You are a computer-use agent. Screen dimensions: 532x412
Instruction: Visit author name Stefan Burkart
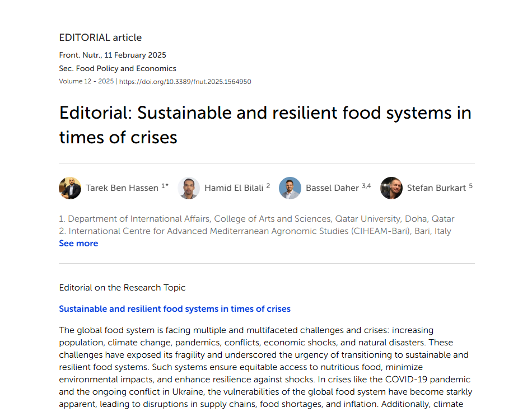(436, 188)
